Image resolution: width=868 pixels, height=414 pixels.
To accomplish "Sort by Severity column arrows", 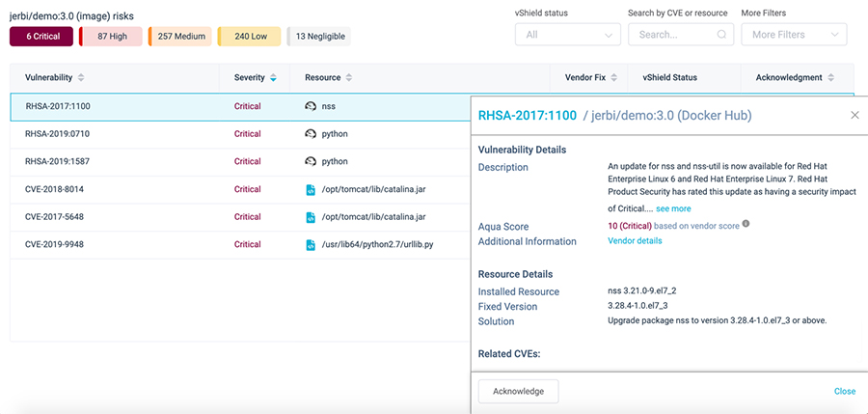I will 273,78.
